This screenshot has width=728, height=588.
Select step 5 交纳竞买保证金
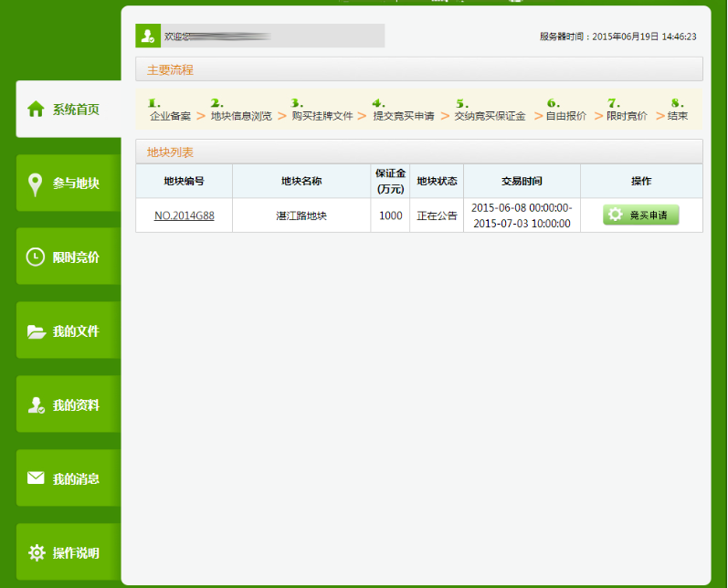click(490, 116)
